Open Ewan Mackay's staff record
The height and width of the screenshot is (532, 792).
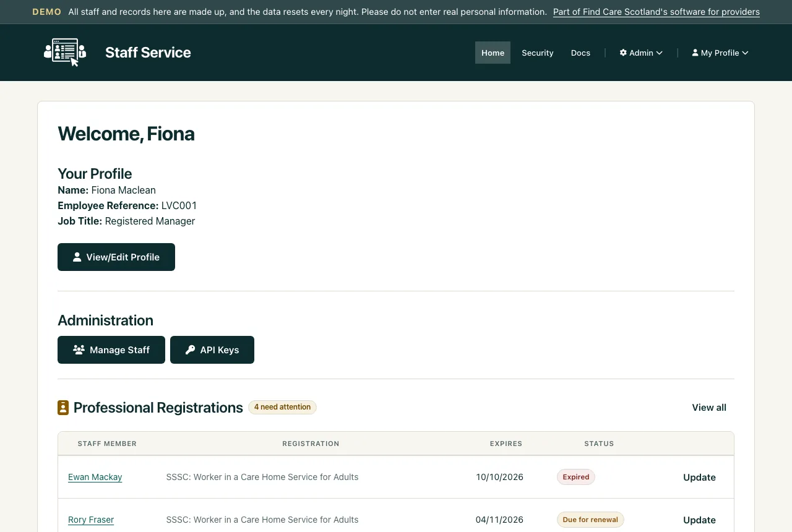point(95,477)
